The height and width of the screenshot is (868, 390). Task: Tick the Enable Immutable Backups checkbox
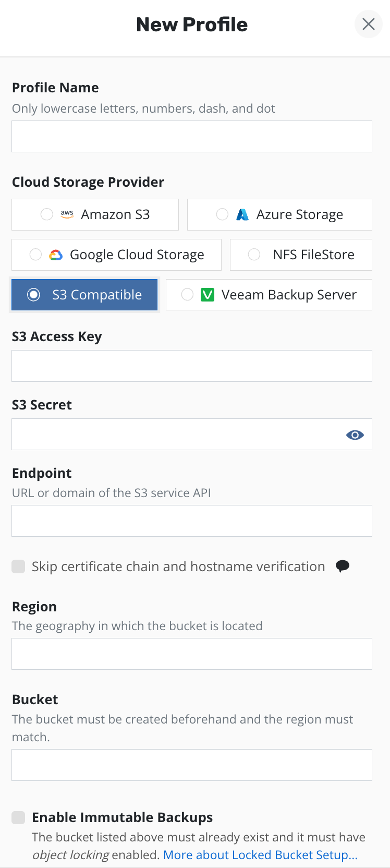pyautogui.click(x=19, y=817)
